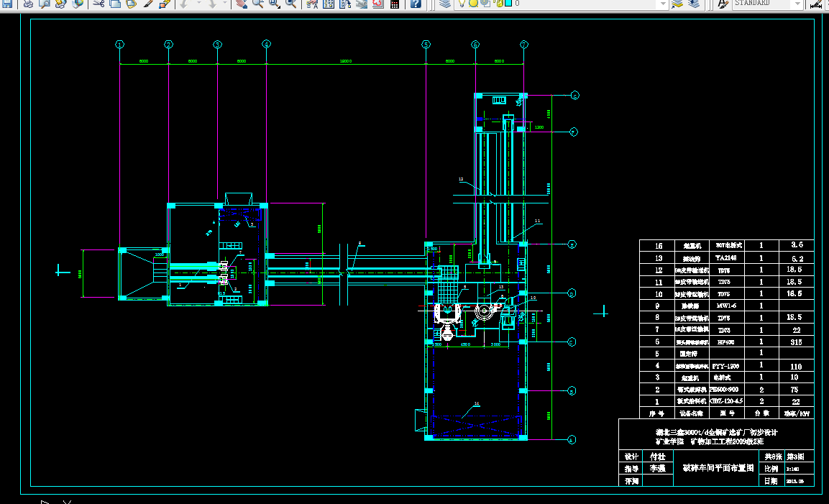Open the Text Style manager icon
This screenshot has height=504, width=829.
[x=722, y=4]
